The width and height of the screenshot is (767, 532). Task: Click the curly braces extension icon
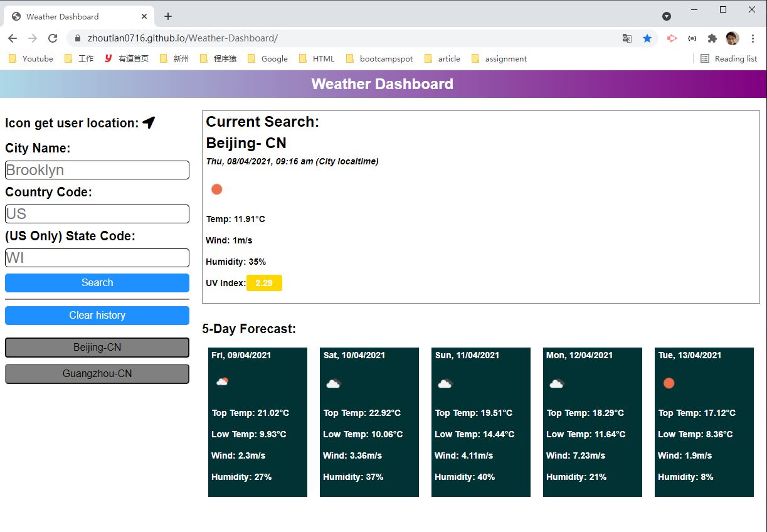(692, 38)
